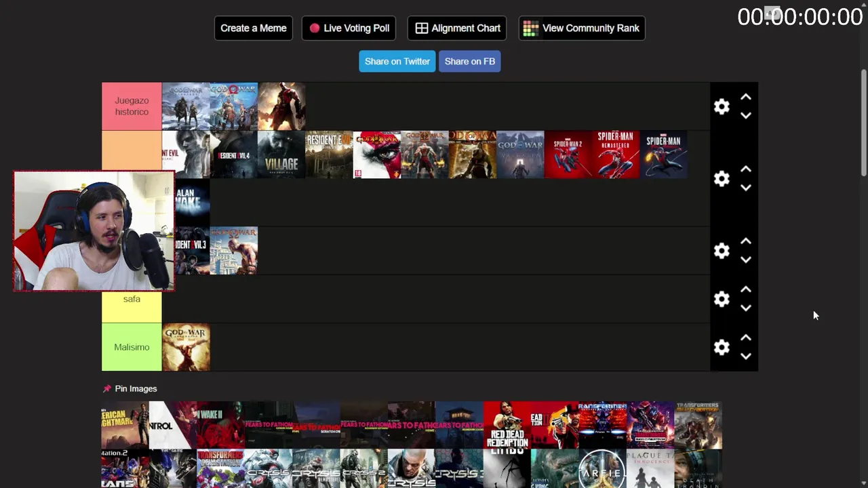Share the tier list on Twitter
868x488 pixels.
(397, 61)
